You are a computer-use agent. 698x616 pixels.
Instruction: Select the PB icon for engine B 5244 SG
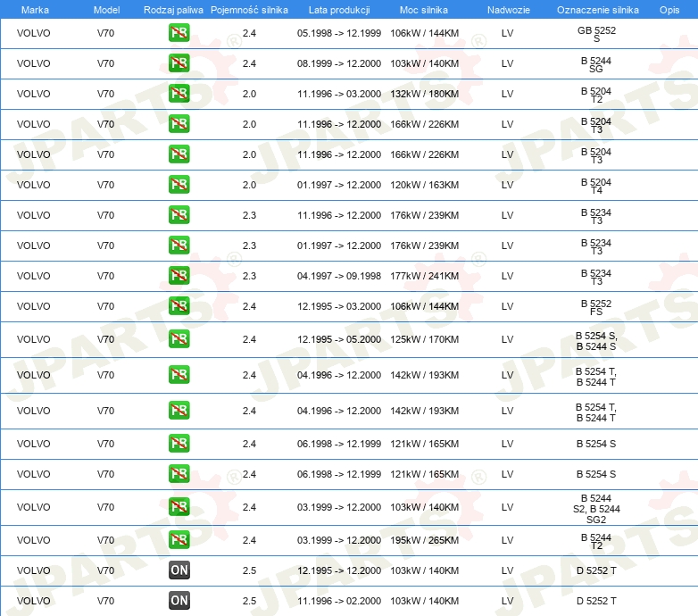tap(179, 63)
